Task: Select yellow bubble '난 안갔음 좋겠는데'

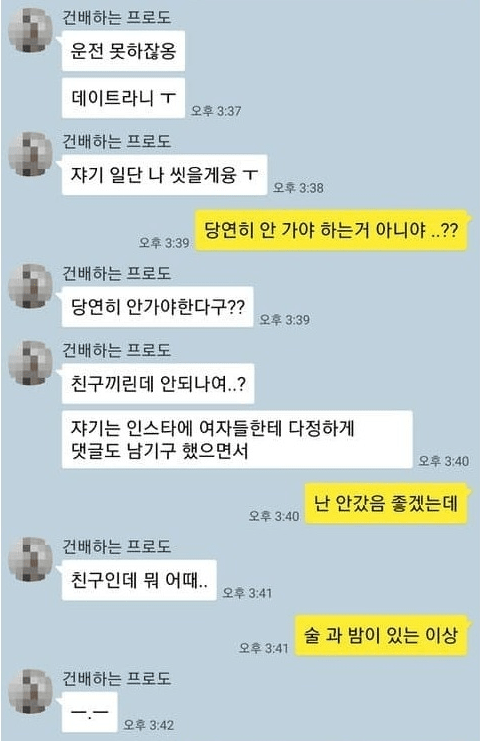Action: click(x=386, y=504)
